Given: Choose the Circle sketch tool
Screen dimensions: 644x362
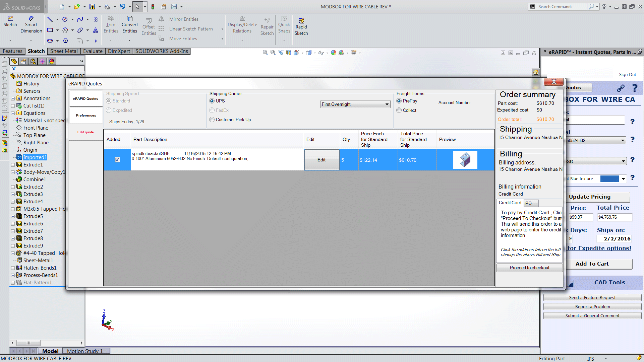Looking at the screenshot, I should (x=65, y=19).
